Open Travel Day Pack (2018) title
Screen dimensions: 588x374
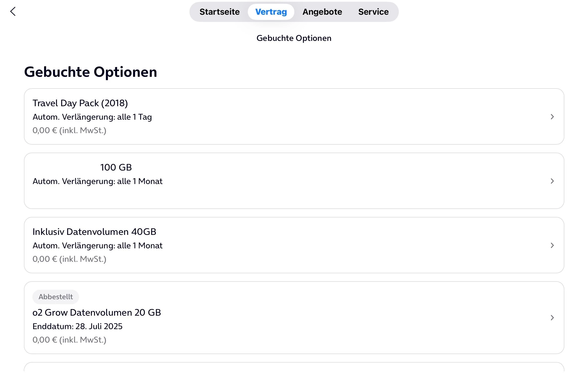(x=80, y=103)
